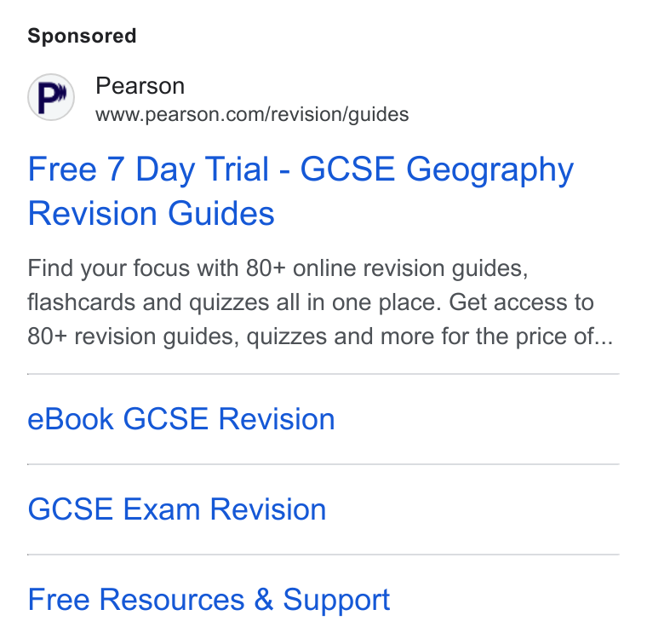Click the Pearson logo icon
The width and height of the screenshot is (647, 644).
[51, 97]
